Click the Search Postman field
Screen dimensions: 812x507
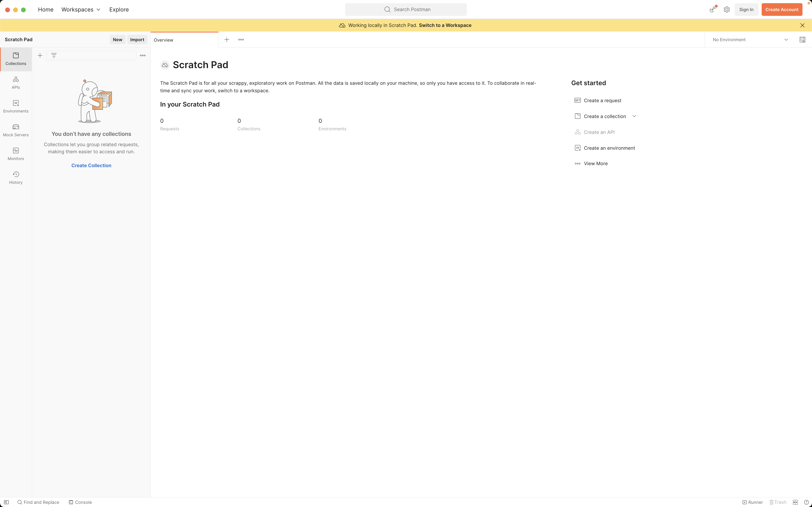(x=406, y=9)
